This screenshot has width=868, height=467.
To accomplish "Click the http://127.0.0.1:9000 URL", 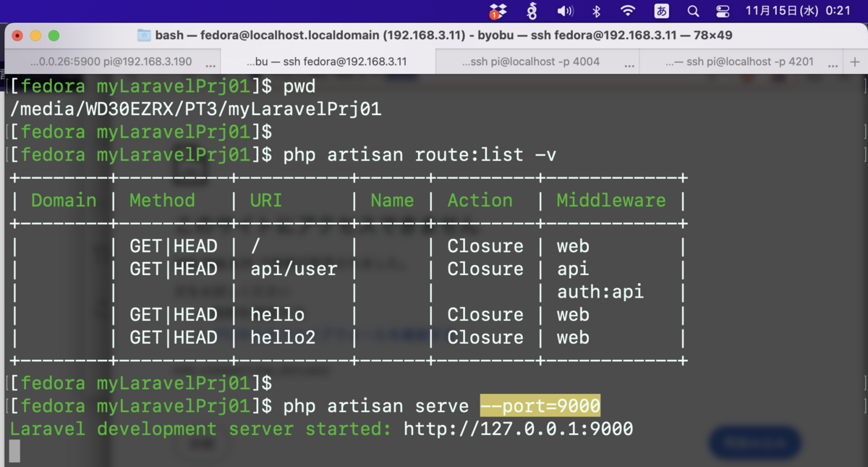I will [x=519, y=429].
